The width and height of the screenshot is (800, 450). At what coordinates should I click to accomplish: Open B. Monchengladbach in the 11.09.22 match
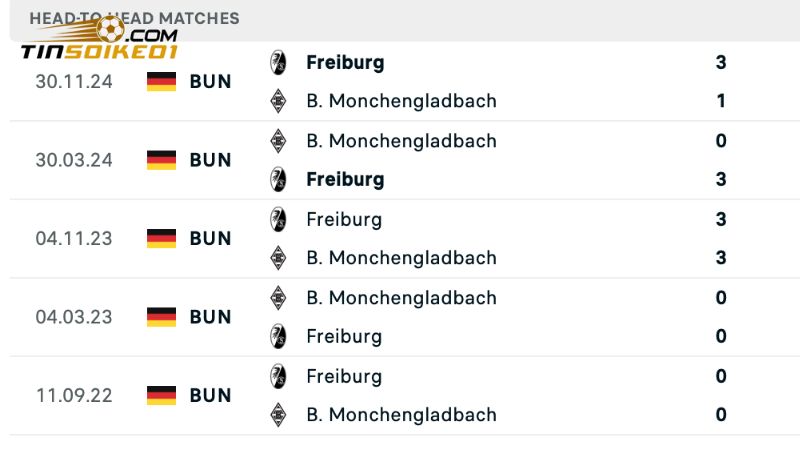(401, 415)
